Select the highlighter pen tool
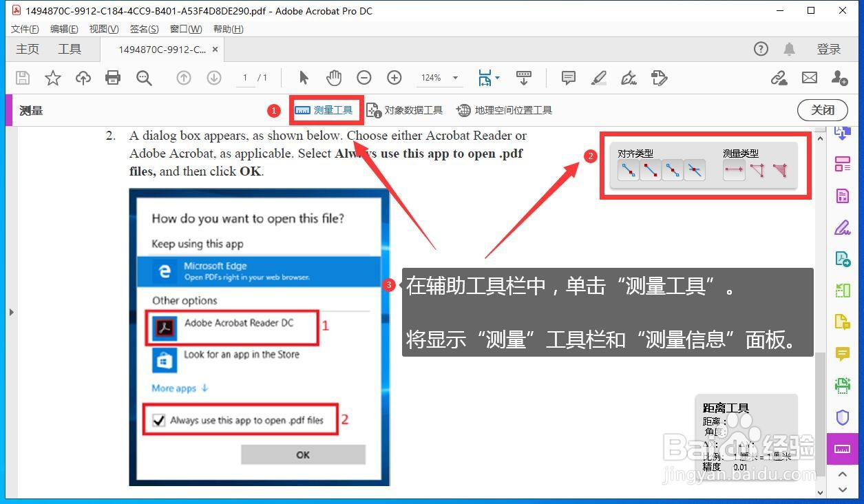This screenshot has height=504, width=864. coord(599,78)
